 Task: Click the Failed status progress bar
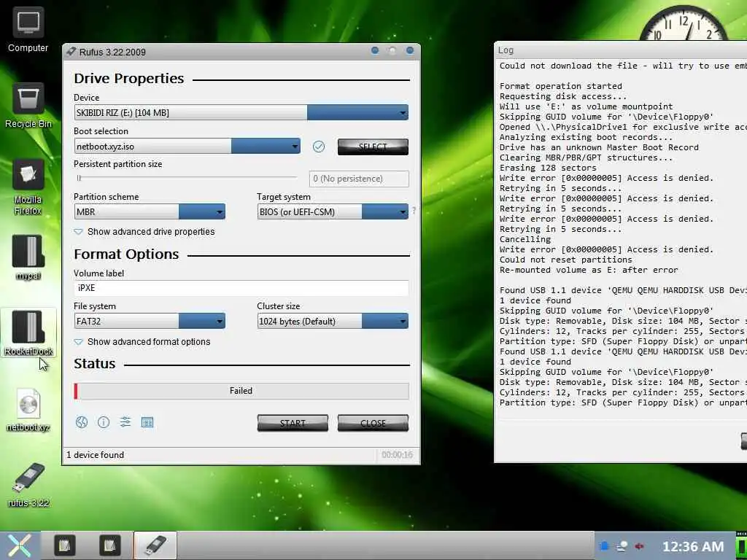(x=241, y=391)
